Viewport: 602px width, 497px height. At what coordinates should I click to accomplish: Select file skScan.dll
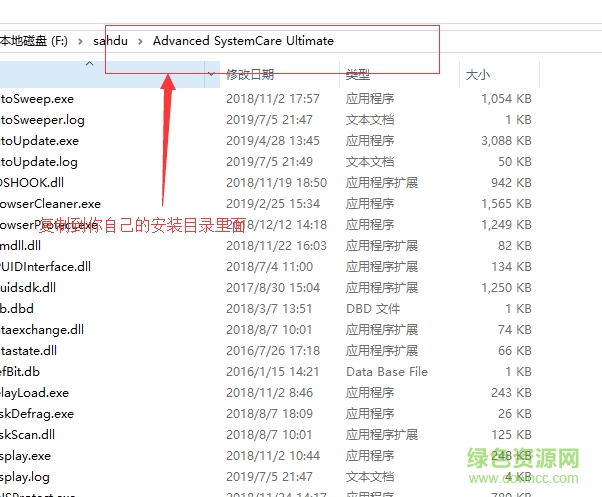point(27,434)
